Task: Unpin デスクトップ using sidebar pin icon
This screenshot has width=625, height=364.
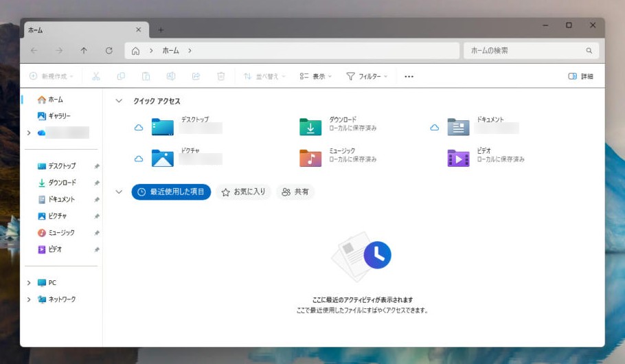Action: [x=96, y=166]
